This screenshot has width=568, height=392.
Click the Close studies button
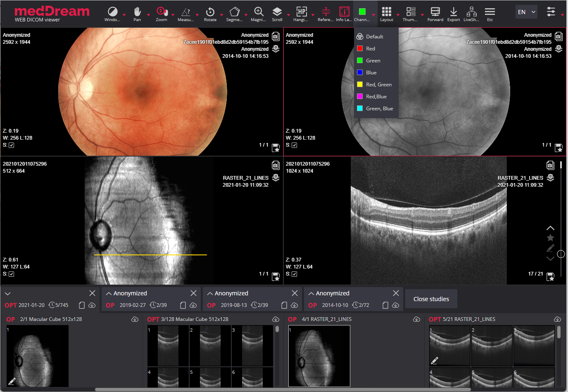(x=431, y=299)
